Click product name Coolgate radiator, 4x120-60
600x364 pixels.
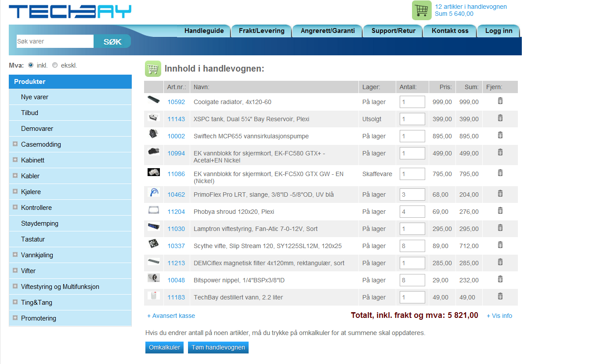click(x=232, y=102)
